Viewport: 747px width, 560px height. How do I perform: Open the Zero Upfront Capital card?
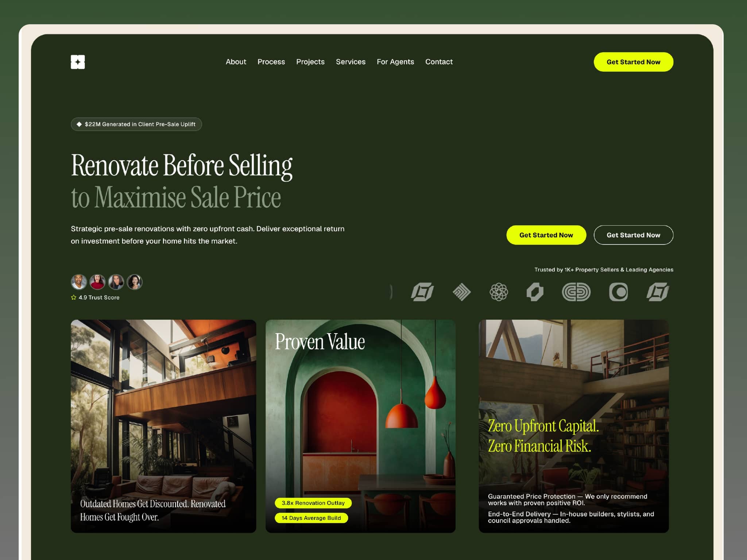574,426
